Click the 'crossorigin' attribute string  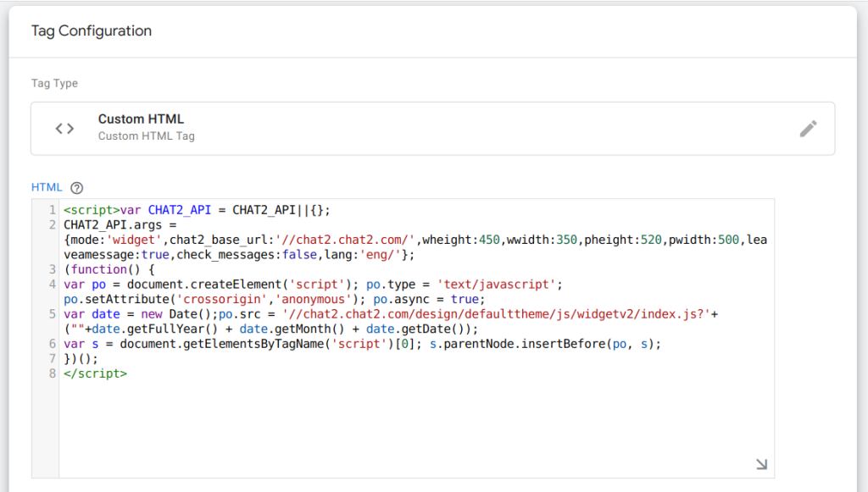pyautogui.click(x=222, y=299)
